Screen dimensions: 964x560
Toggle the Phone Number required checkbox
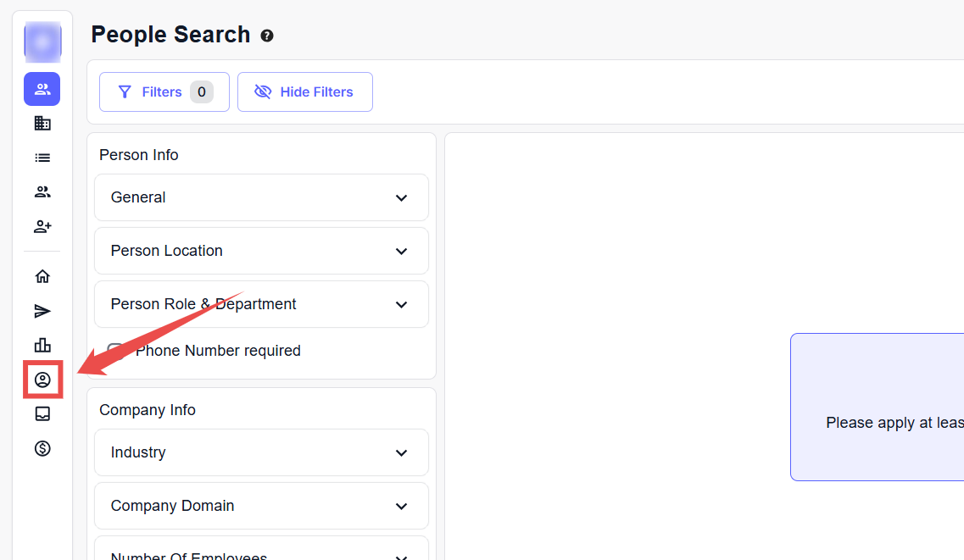[x=116, y=351]
